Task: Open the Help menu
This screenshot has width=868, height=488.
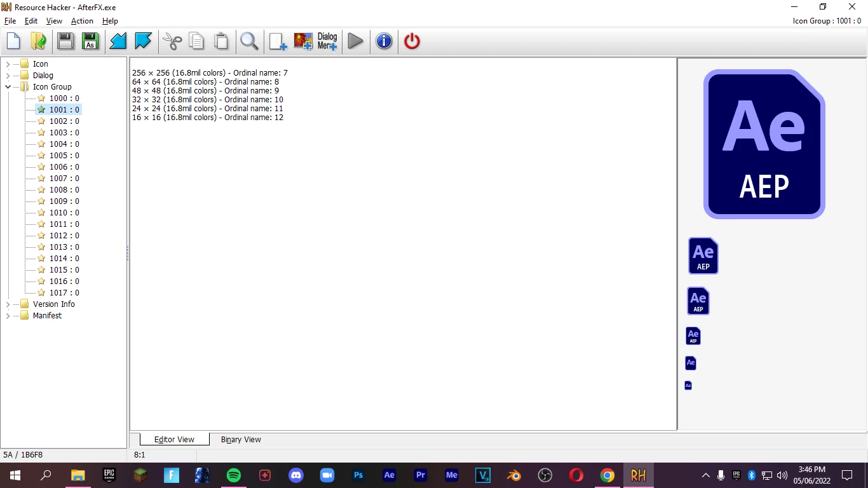Action: click(x=110, y=21)
